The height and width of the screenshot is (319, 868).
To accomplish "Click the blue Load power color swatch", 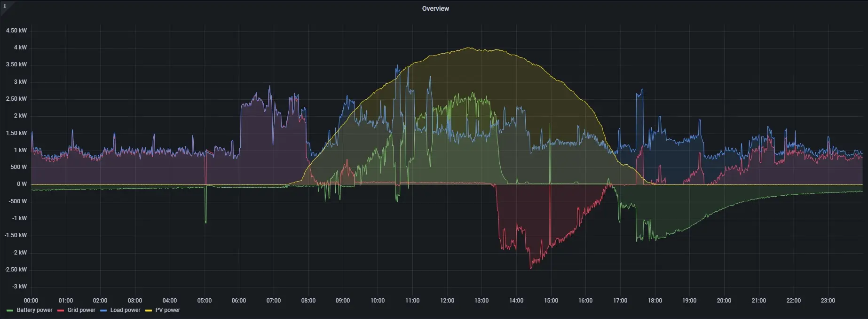I will [x=103, y=311].
